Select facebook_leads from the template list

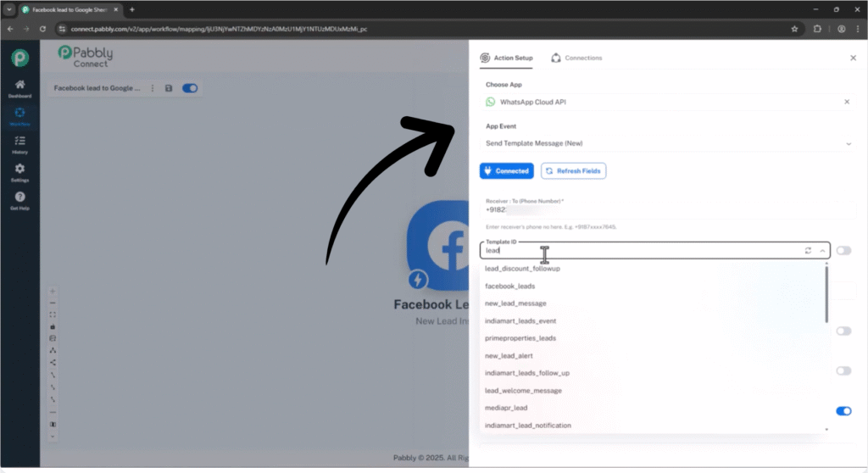coord(509,287)
